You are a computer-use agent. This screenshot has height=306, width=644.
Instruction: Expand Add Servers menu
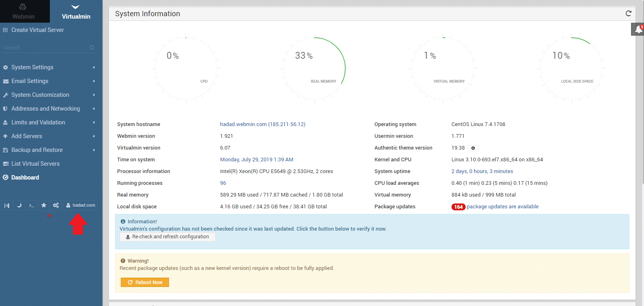(x=49, y=136)
